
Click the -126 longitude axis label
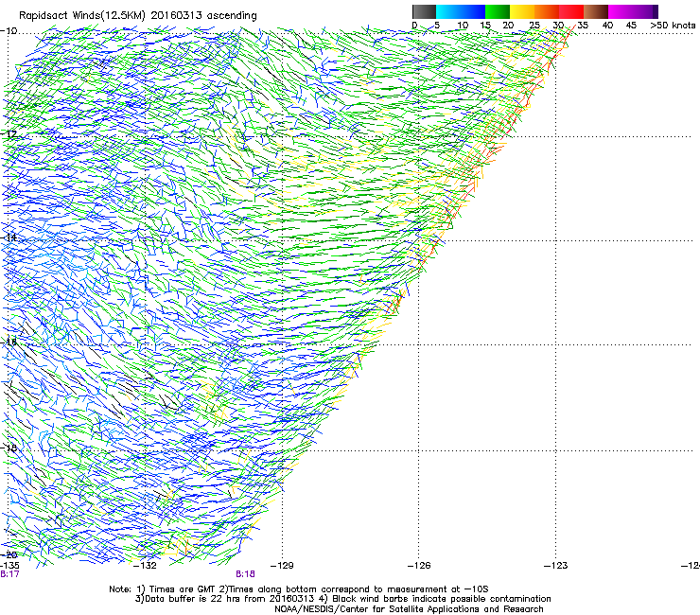pos(419,566)
